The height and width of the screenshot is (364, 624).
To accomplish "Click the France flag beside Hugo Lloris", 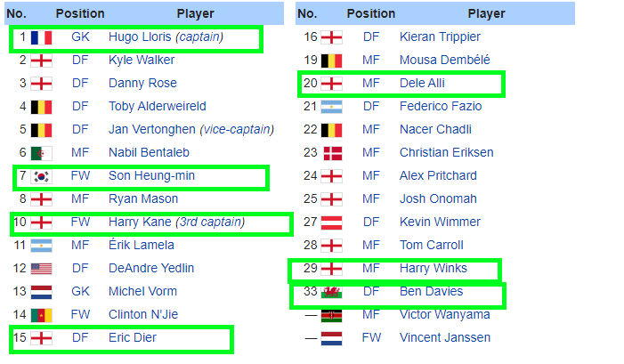I will [41, 37].
